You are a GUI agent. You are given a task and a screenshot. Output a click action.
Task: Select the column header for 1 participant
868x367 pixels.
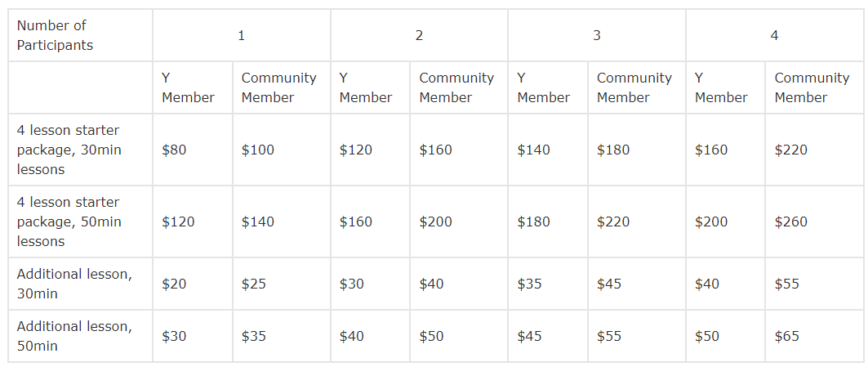[241, 35]
